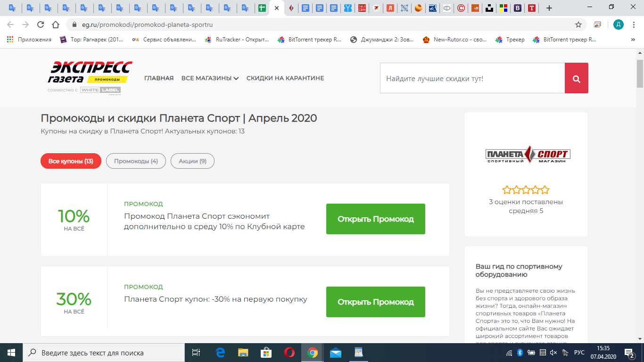Go to Chrome home page button
Image resolution: width=644 pixels, height=362 pixels.
coord(56,25)
